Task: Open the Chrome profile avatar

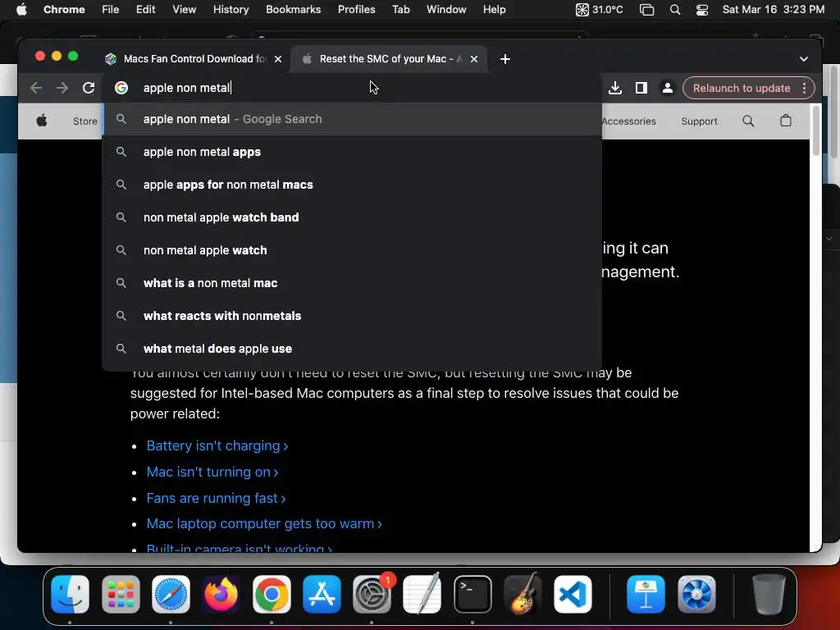Action: tap(668, 88)
